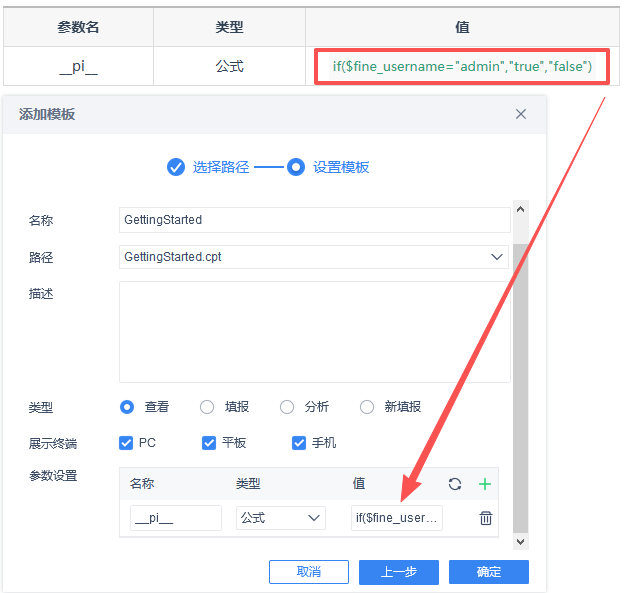Image resolution: width=632 pixels, height=593 pixels.
Task: Uncheck the 手机 display terminal checkbox
Action: click(299, 443)
